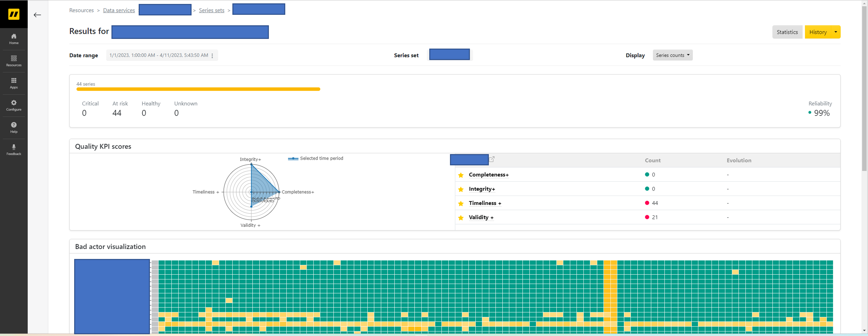The image size is (868, 336).
Task: Click the Statistics button
Action: 787,32
